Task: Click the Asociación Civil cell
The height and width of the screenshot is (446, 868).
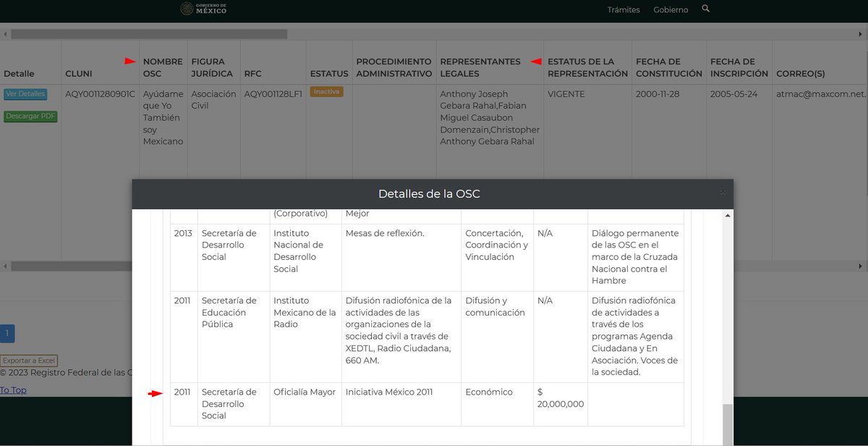Action: click(x=213, y=100)
